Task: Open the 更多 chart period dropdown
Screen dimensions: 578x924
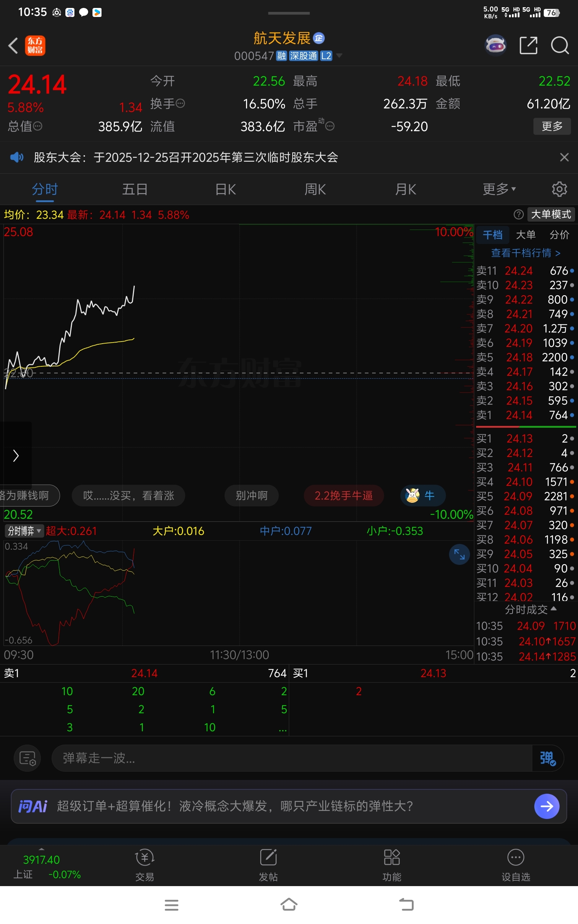Action: pos(499,189)
